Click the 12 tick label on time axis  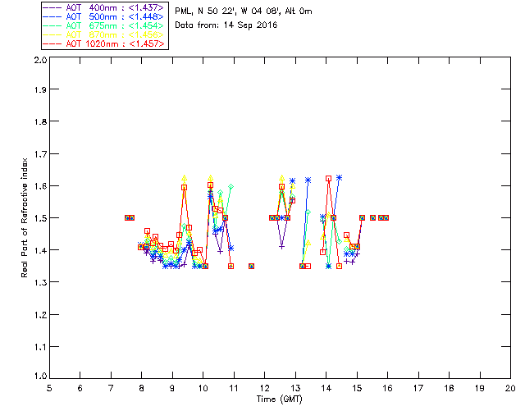click(x=264, y=389)
